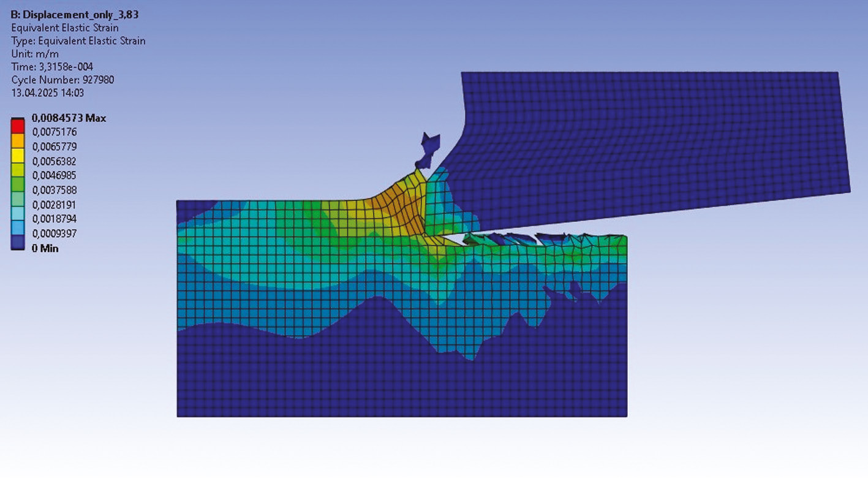Select the 0,0084573 Max legend label
Image resolution: width=868 pixels, height=478 pixels.
point(69,118)
